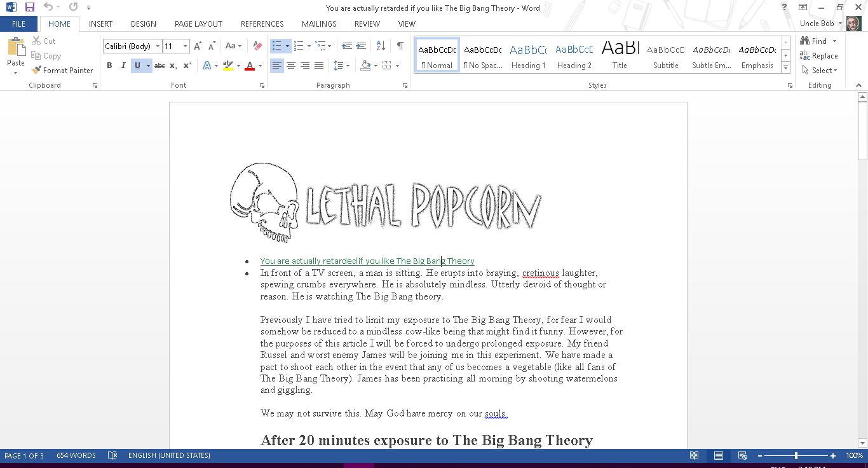Viewport: 868px width, 468px height.
Task: Click the Save icon in the quick access toolbar
Action: [x=30, y=8]
